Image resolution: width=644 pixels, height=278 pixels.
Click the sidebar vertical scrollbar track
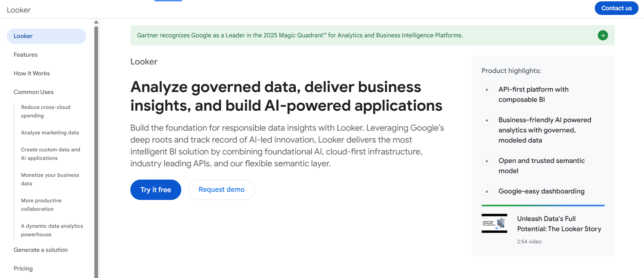[x=96, y=152]
